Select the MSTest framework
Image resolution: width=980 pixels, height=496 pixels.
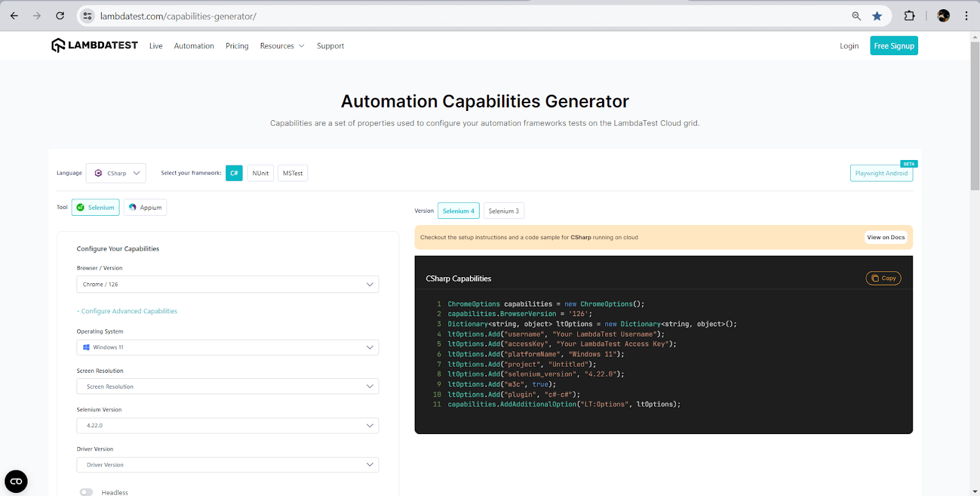pos(293,173)
